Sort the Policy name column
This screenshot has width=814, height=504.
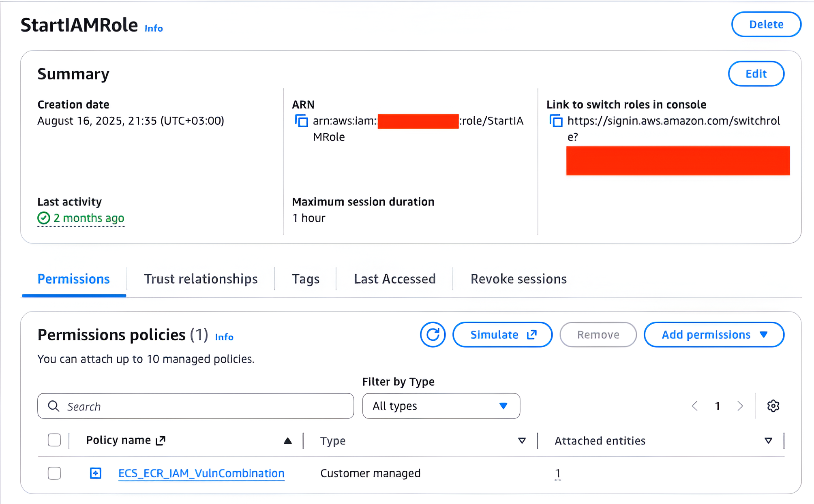click(x=288, y=440)
